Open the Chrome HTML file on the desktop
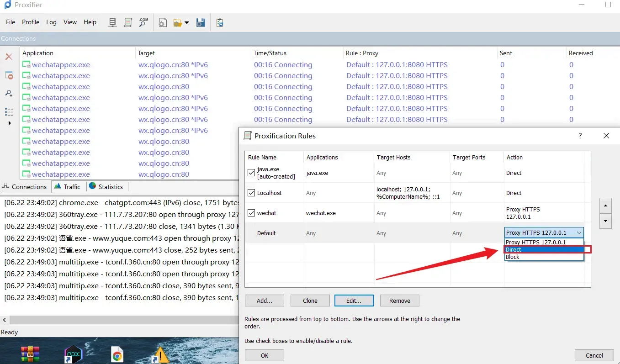 pyautogui.click(x=117, y=354)
